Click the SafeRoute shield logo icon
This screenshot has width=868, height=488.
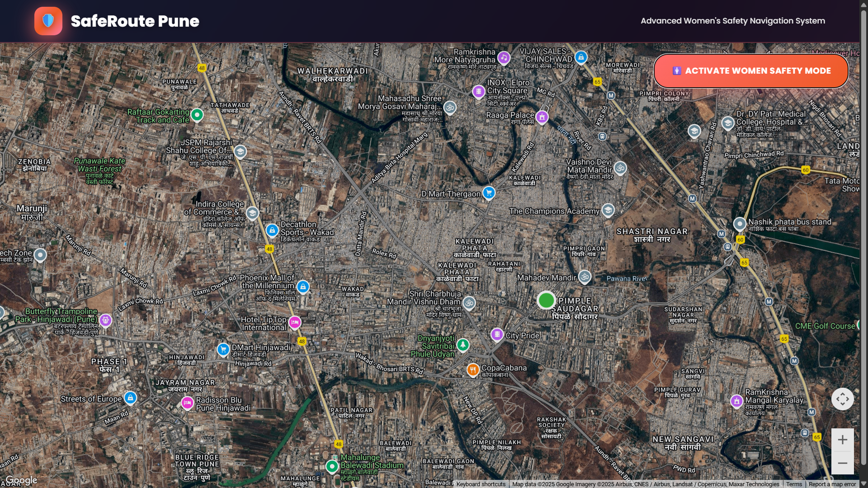[48, 21]
